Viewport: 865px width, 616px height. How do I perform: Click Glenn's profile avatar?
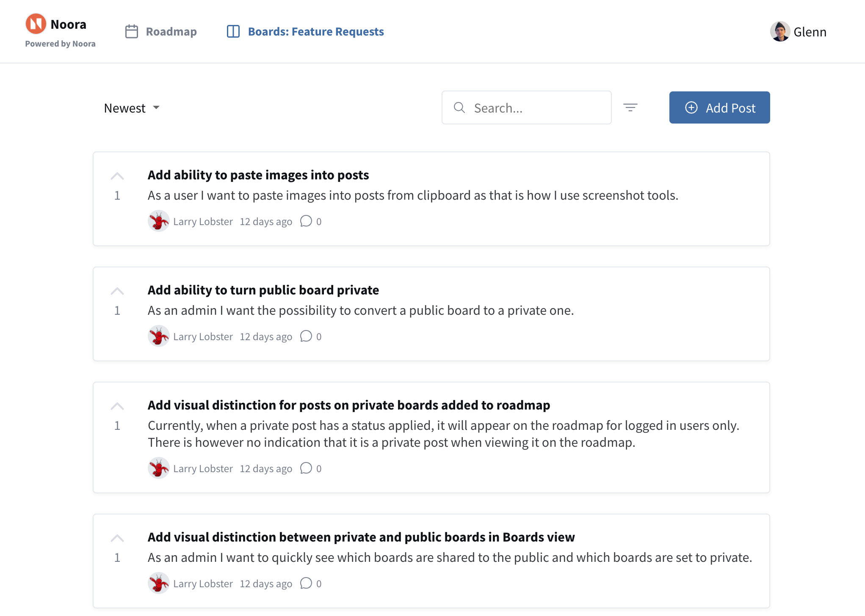point(780,32)
